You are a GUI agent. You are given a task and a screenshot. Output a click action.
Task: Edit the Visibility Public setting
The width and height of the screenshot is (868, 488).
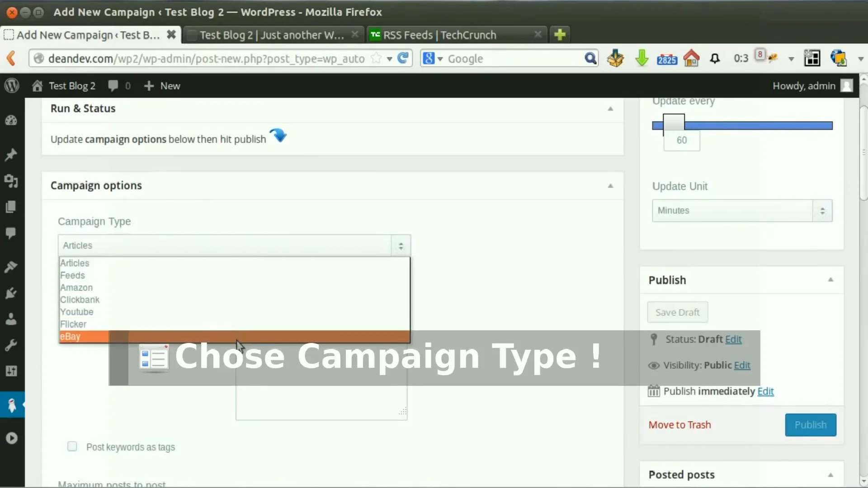coord(742,366)
